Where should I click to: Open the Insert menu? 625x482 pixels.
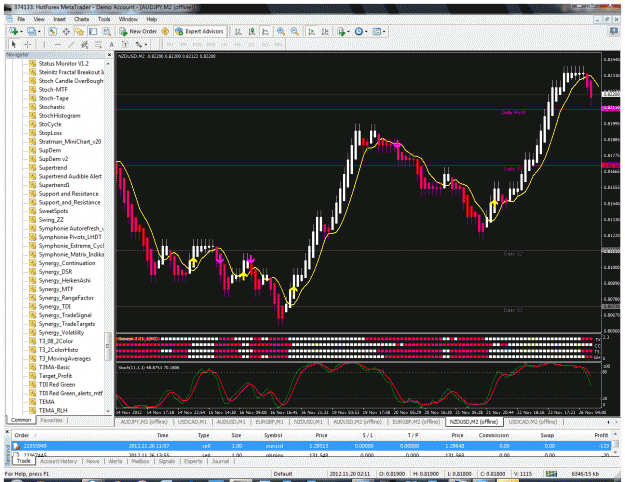pyautogui.click(x=59, y=19)
